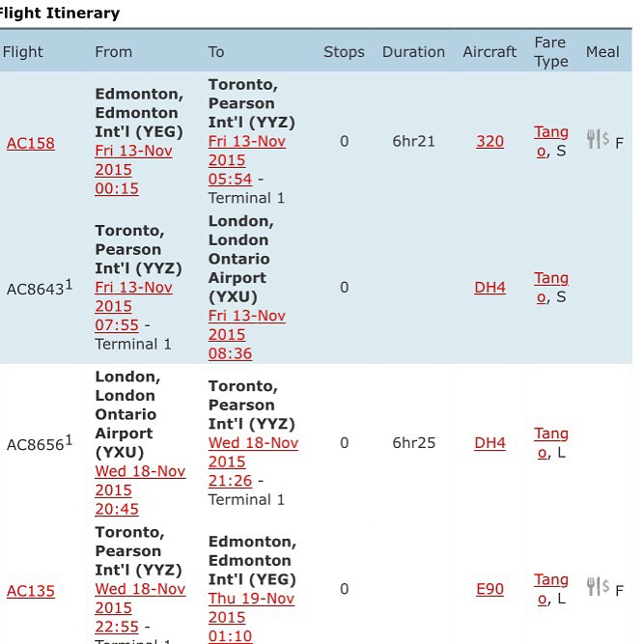Open the AC135 flight number link
The image size is (644, 644).
[31, 591]
